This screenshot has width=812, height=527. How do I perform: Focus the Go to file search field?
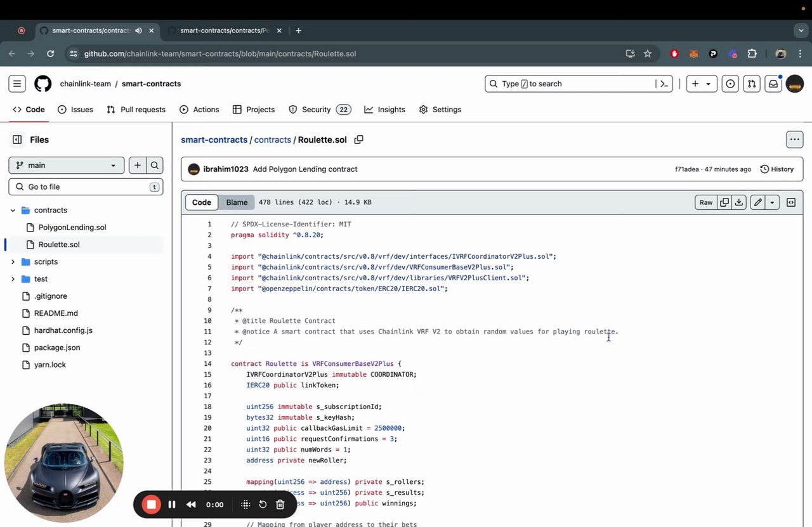click(86, 187)
